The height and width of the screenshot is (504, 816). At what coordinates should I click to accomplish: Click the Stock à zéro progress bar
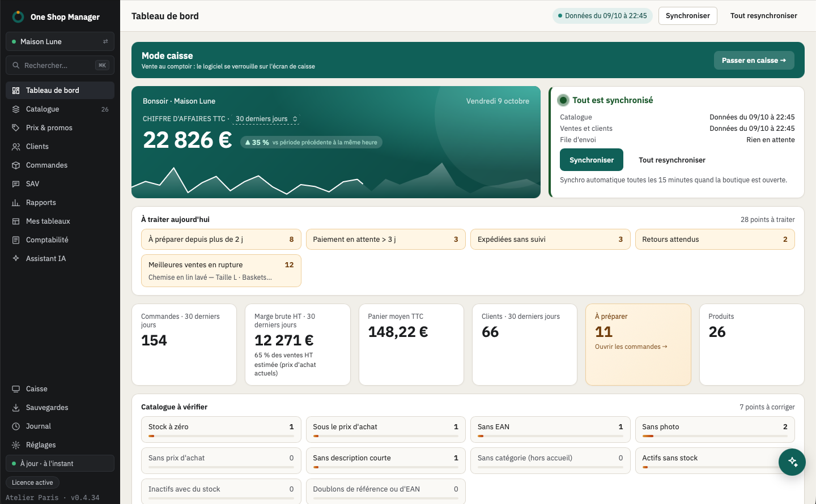(x=221, y=436)
